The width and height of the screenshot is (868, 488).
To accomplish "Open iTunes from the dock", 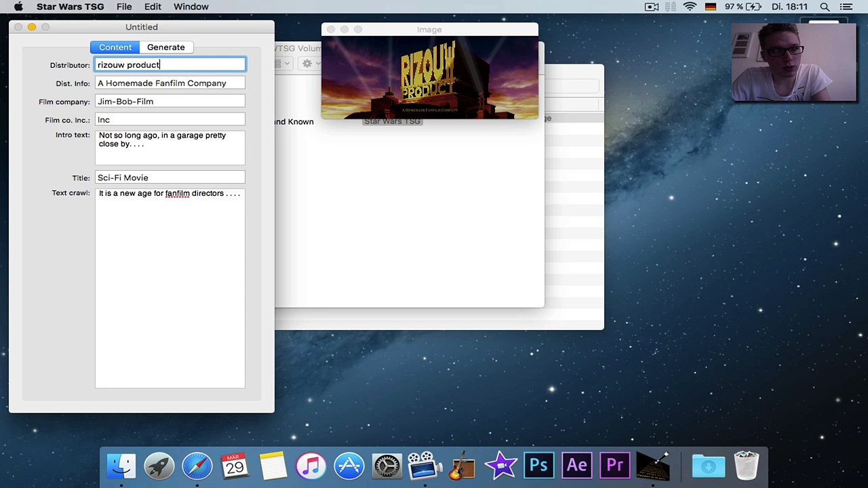I will tap(311, 466).
